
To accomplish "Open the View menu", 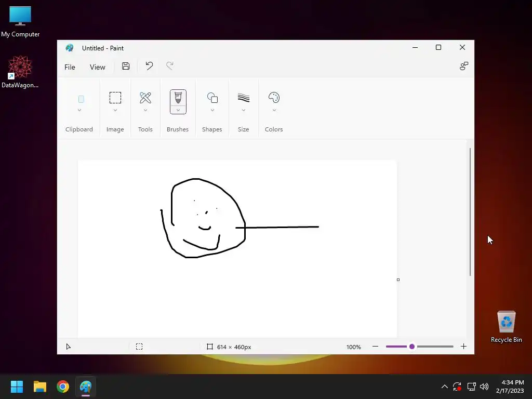I will tap(97, 67).
